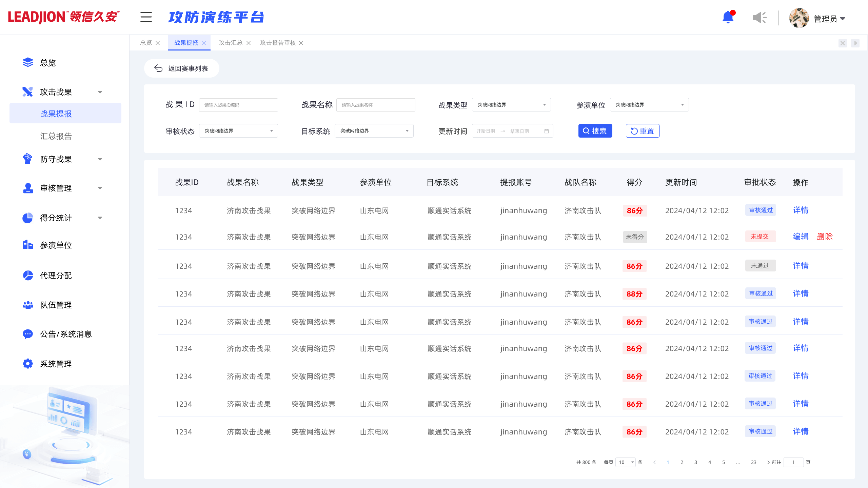Click the pagination ellipsis for more pages
The height and width of the screenshot is (488, 868).
(x=738, y=462)
